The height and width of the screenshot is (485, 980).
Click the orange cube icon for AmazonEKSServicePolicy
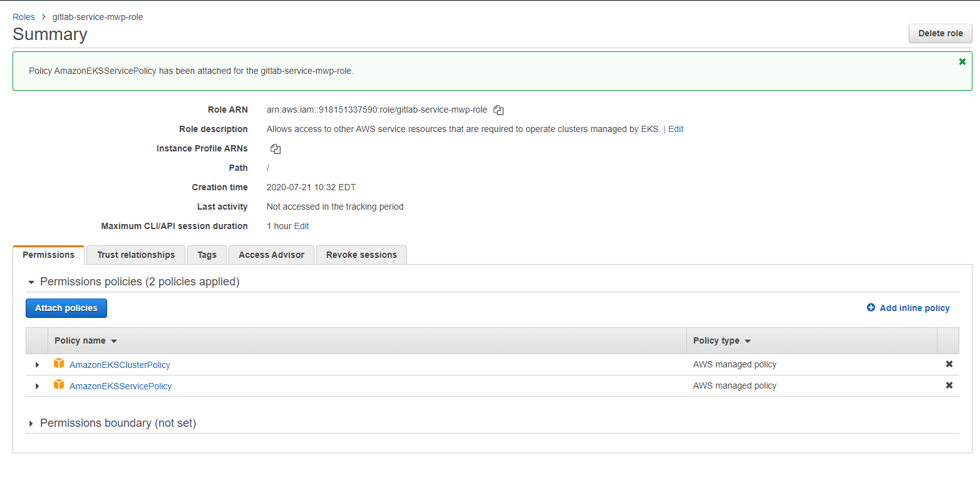(59, 385)
